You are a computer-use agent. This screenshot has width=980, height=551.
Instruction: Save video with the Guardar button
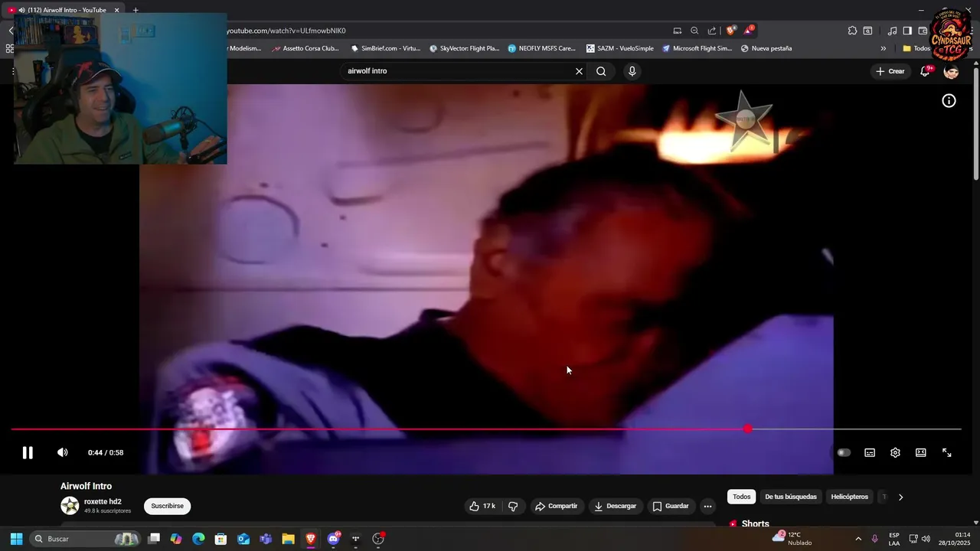[x=671, y=506]
